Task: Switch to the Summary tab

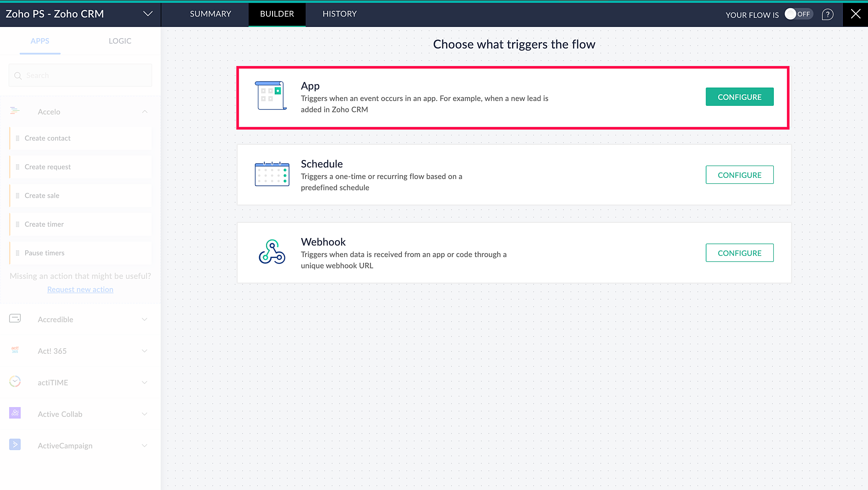Action: tap(210, 14)
